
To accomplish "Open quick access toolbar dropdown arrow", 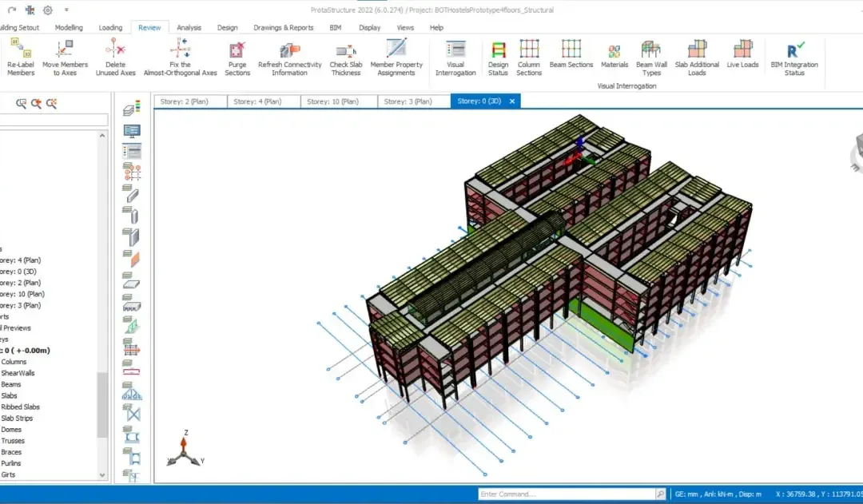I will tap(66, 10).
